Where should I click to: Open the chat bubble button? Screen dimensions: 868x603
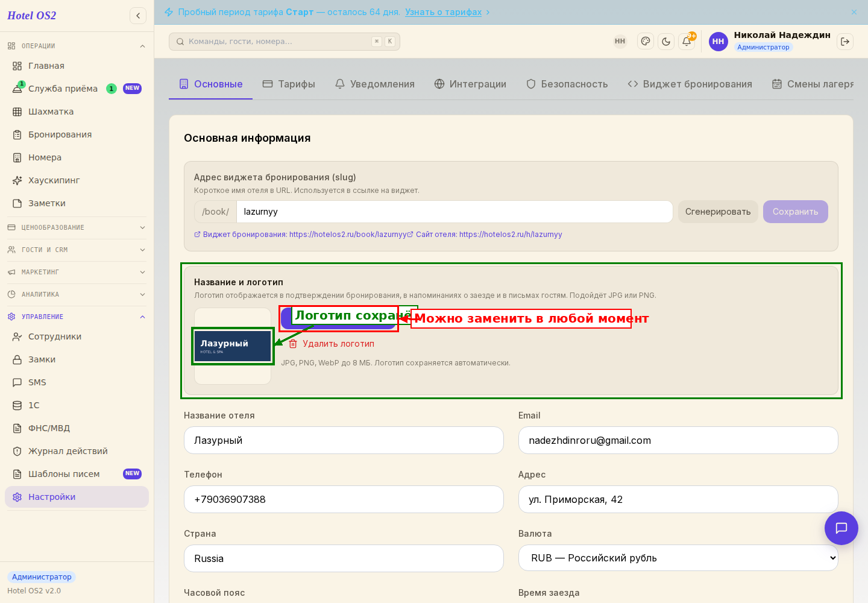841,528
